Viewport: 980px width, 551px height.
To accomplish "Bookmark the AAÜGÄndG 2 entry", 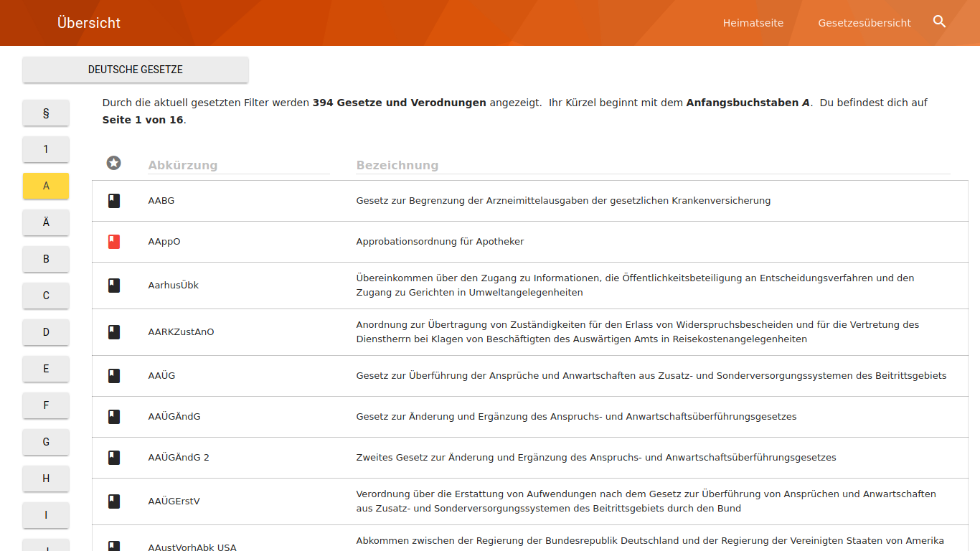I will pos(113,458).
